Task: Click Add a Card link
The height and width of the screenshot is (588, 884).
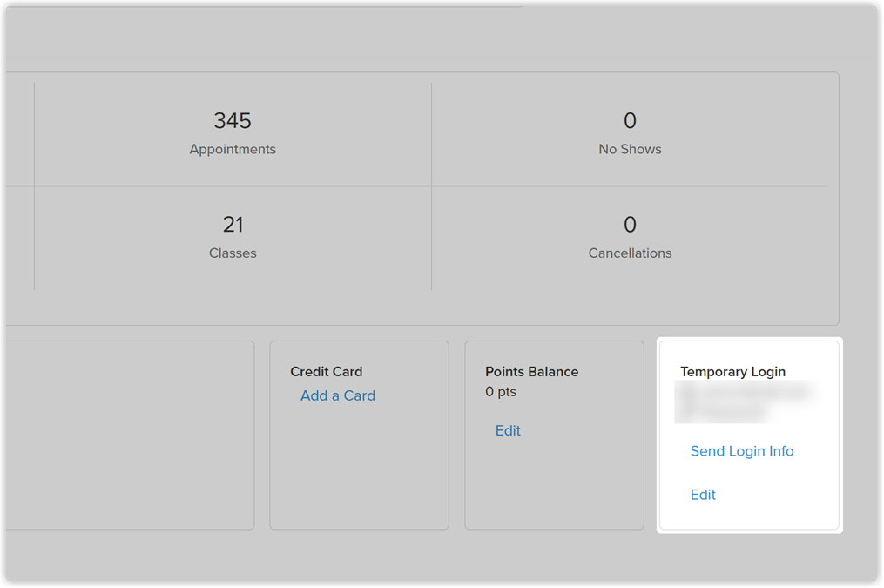Action: [x=338, y=395]
